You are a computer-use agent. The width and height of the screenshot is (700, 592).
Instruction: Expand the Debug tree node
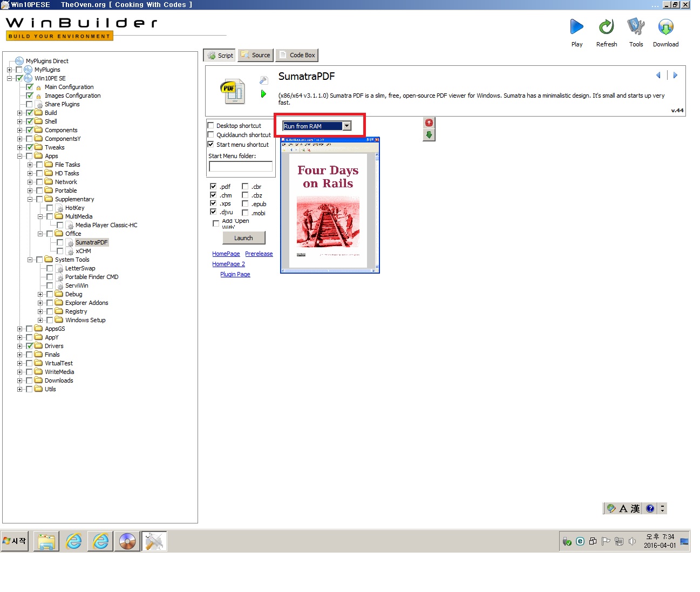click(40, 294)
